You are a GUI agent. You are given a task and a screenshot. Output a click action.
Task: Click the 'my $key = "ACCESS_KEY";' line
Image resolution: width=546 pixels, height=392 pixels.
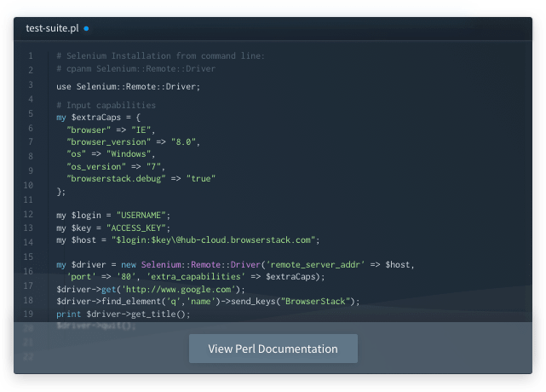tap(113, 228)
